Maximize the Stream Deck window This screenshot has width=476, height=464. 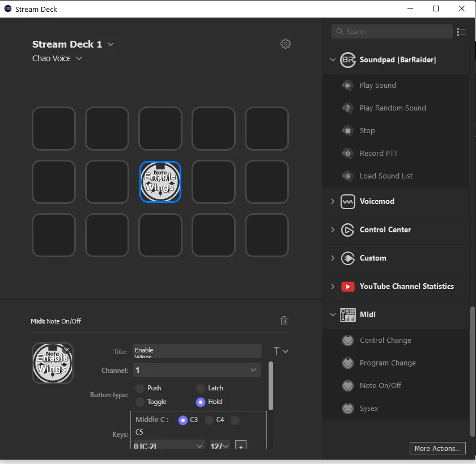pos(436,9)
